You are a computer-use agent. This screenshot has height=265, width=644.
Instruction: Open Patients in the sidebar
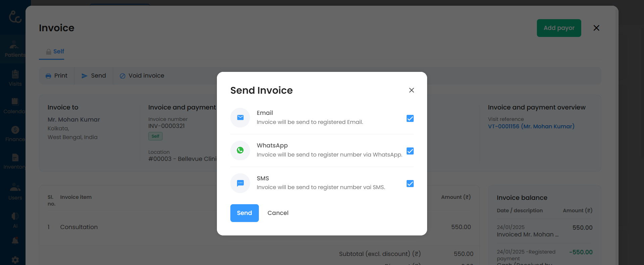(x=14, y=49)
